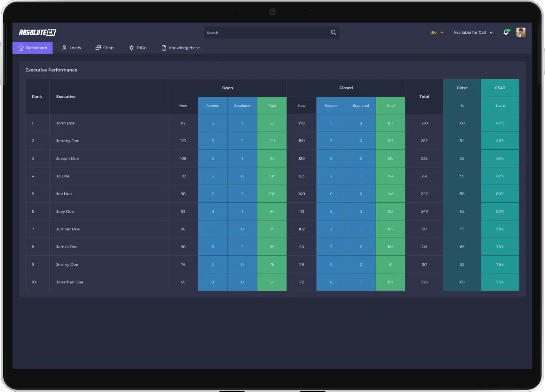Image resolution: width=545 pixels, height=392 pixels.
Task: Click the Total column header beside Closed
Action: (x=424, y=97)
